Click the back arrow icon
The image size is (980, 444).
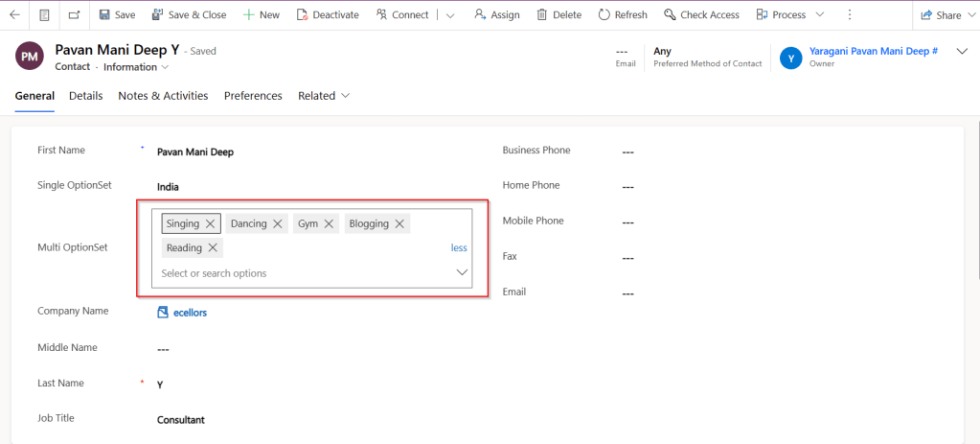click(x=14, y=14)
